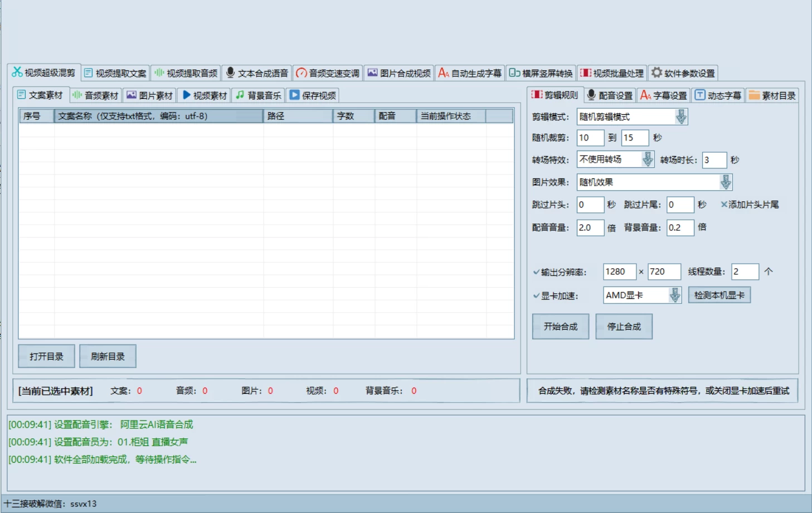This screenshot has height=513, width=812.
Task: Click the folder icon on 素材目录 tab
Action: [x=755, y=95]
